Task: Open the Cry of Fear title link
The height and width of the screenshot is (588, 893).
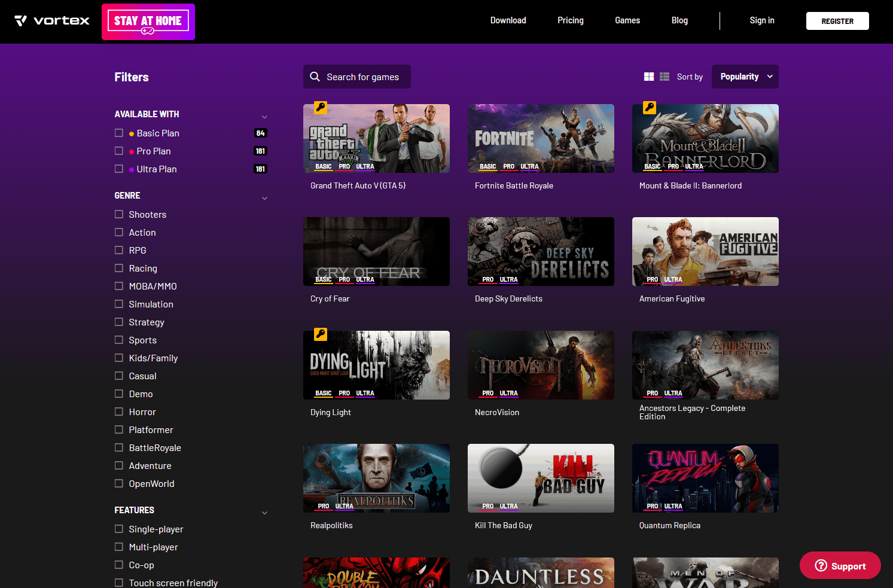Action: coord(330,298)
